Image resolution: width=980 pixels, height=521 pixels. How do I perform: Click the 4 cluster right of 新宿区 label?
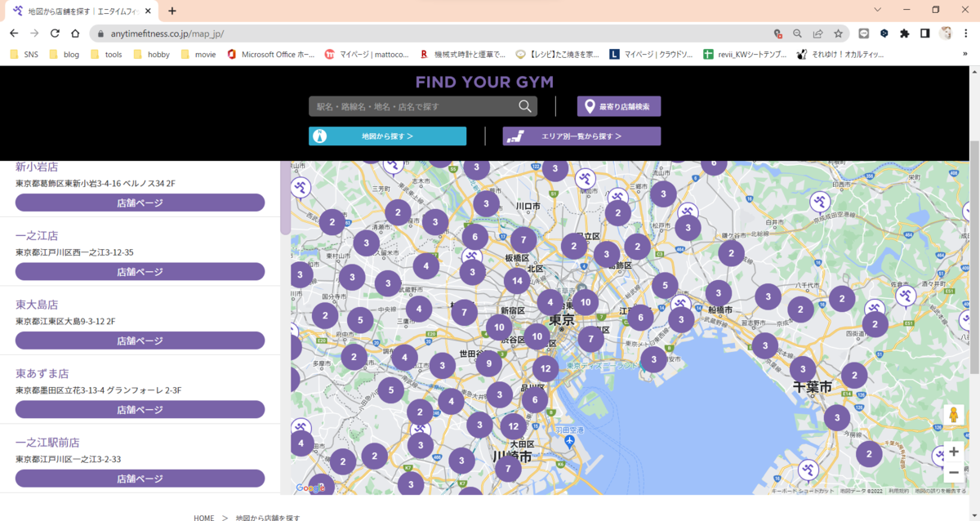pyautogui.click(x=550, y=301)
